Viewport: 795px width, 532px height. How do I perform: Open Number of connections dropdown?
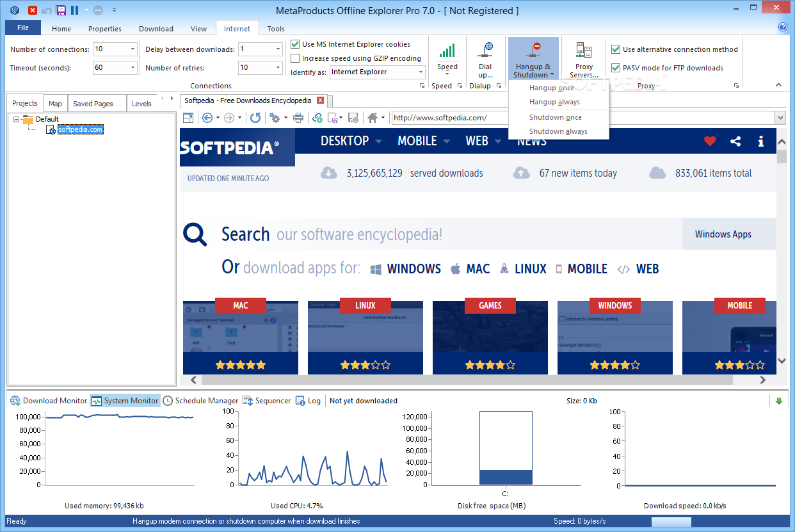(x=132, y=49)
